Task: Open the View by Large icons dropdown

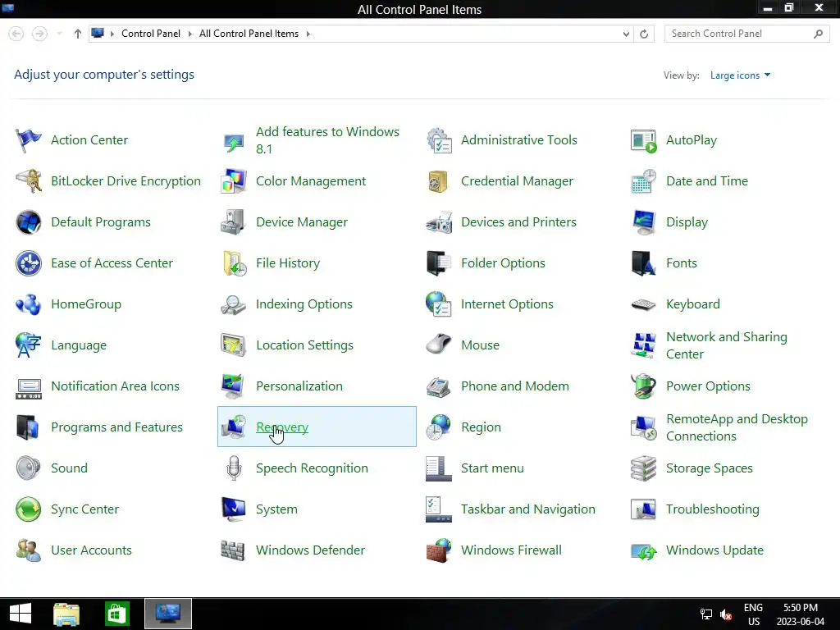Action: pyautogui.click(x=740, y=75)
